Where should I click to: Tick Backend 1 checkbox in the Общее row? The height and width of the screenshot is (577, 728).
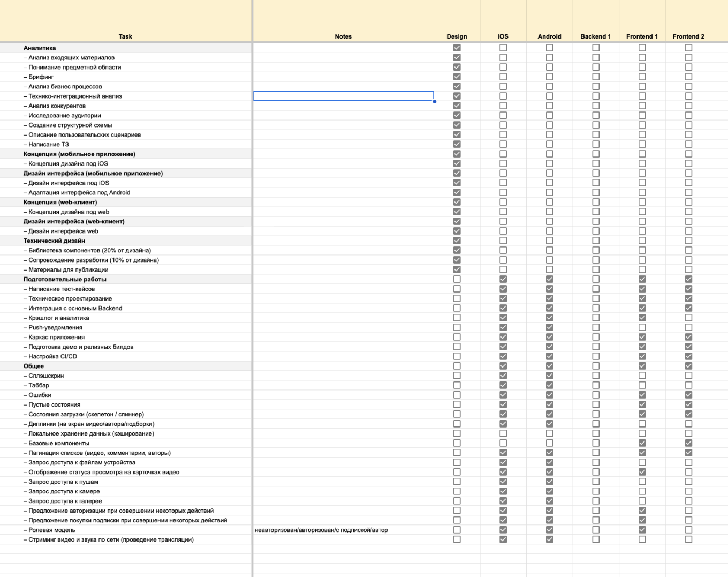pyautogui.click(x=596, y=366)
